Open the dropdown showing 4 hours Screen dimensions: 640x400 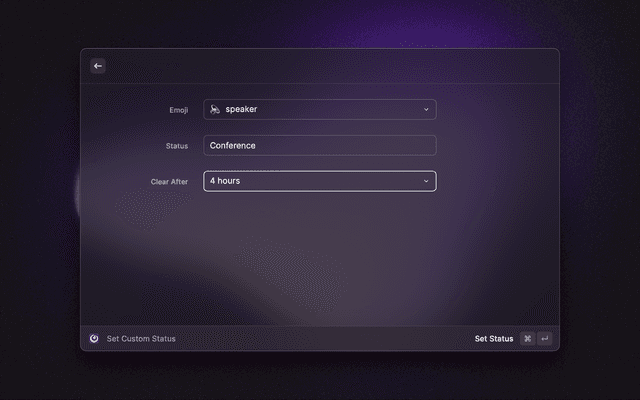(x=320, y=181)
